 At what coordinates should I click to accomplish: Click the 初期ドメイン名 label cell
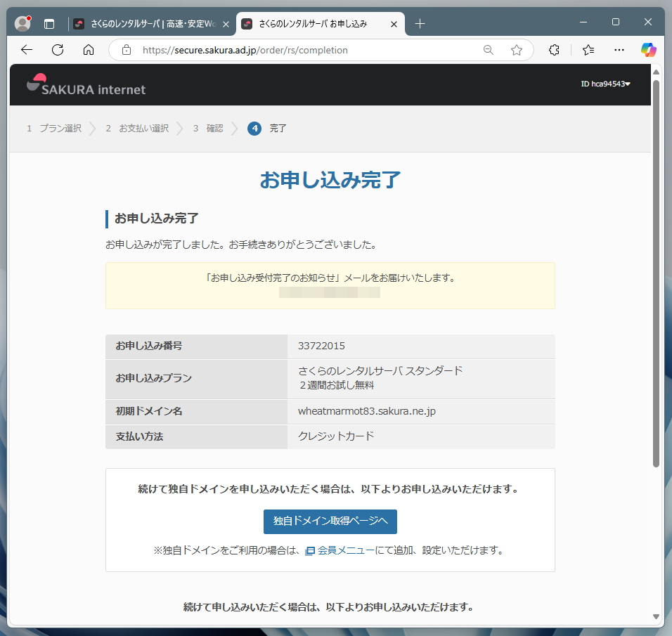pos(196,411)
